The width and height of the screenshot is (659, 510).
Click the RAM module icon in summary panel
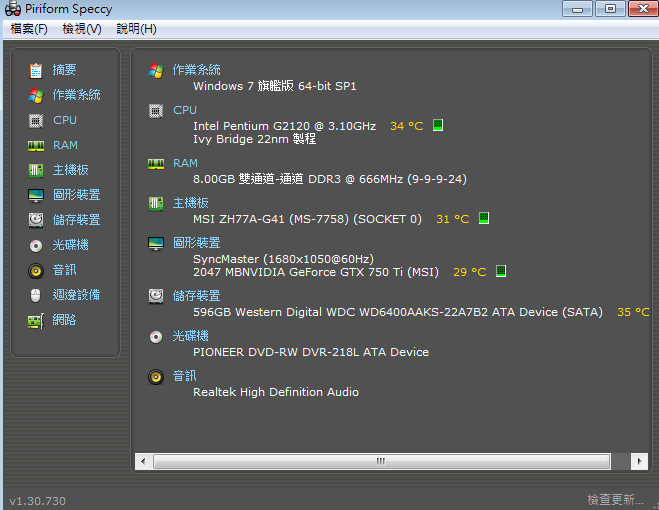[156, 164]
